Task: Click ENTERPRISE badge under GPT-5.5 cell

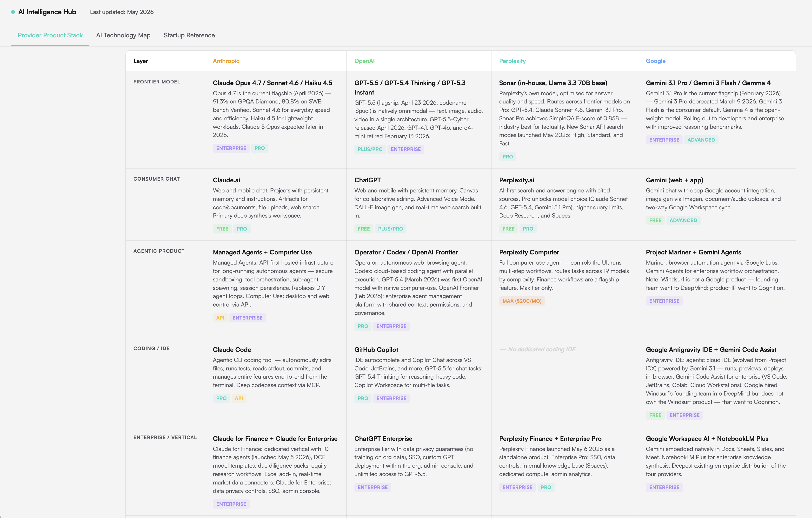Action: point(406,149)
